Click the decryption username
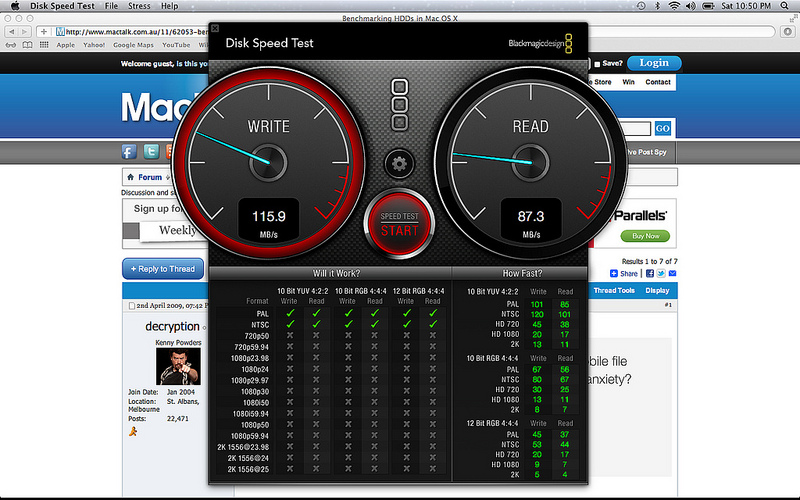Screen dimensions: 800x500 coord(172,327)
